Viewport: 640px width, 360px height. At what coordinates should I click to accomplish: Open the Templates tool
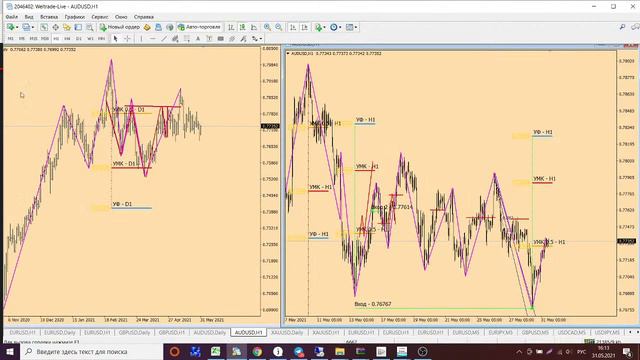(350, 27)
